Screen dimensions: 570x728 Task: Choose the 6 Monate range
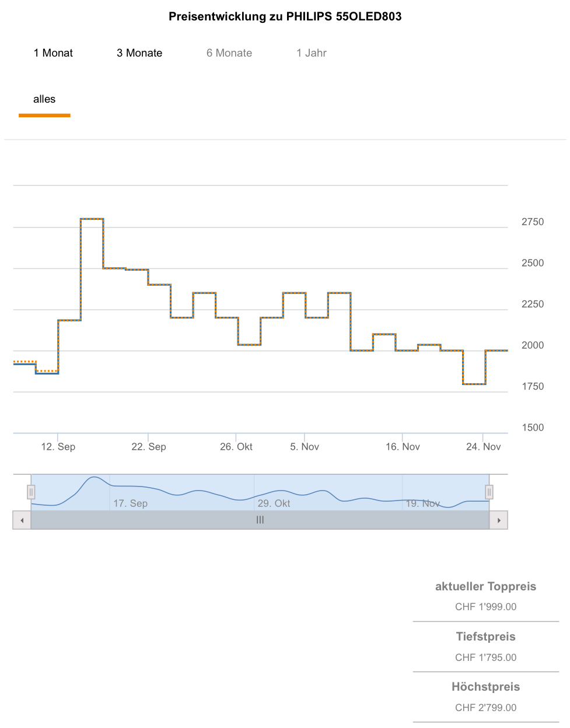coord(229,53)
